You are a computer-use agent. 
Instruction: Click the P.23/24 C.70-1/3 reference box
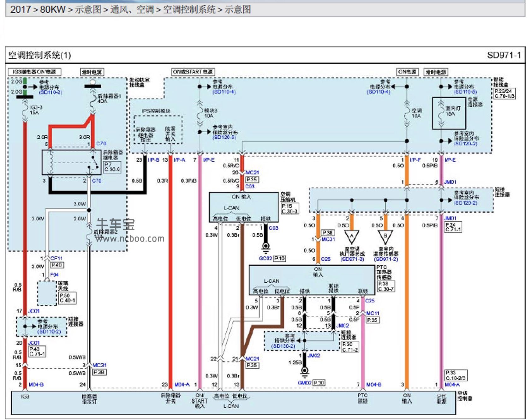click(504, 93)
